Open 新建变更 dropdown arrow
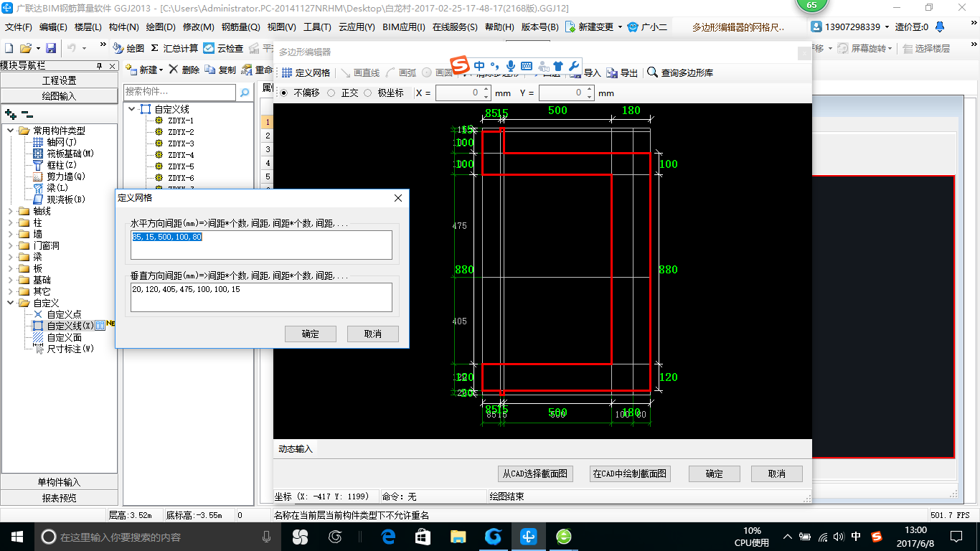Viewport: 980px width, 551px height. coord(620,27)
